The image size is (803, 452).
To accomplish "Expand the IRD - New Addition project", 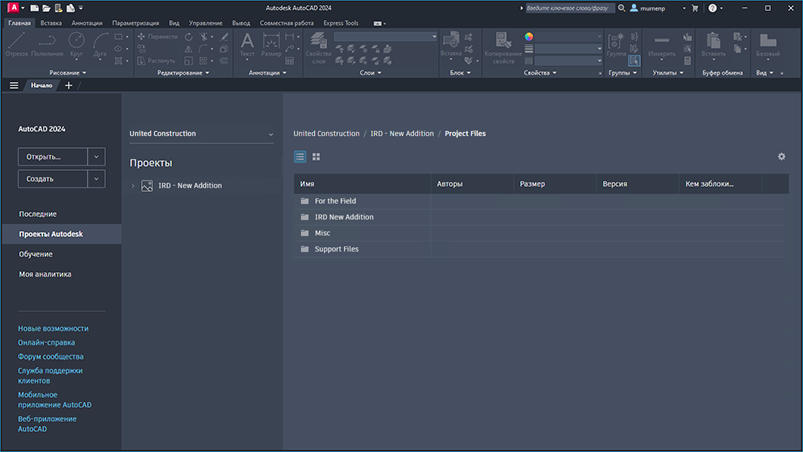I will point(133,186).
